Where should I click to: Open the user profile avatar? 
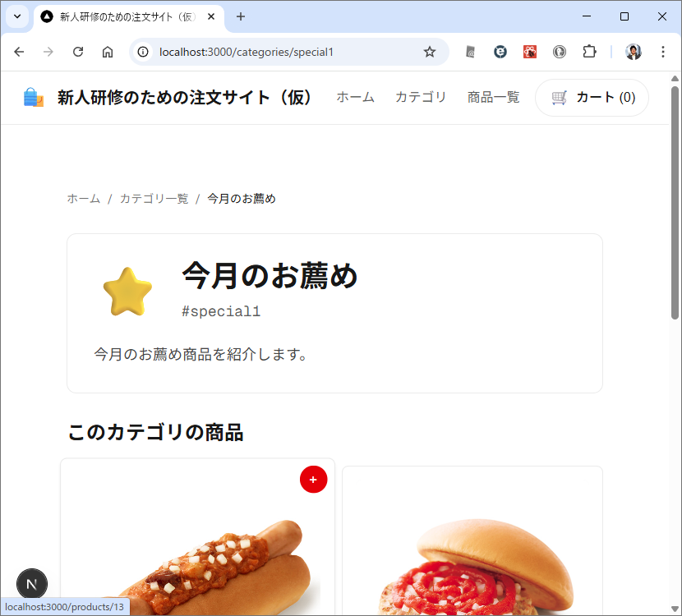633,53
